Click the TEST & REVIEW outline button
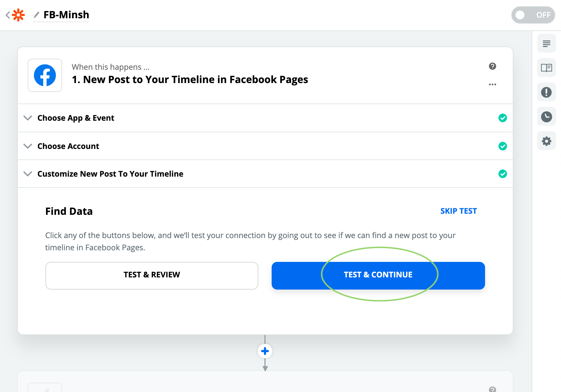 click(151, 275)
